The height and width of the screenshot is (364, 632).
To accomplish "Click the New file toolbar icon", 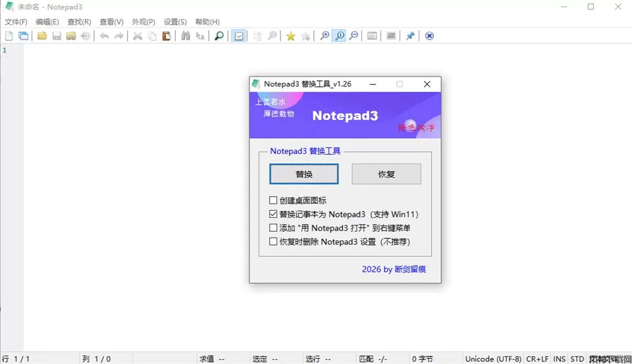I will tap(9, 36).
